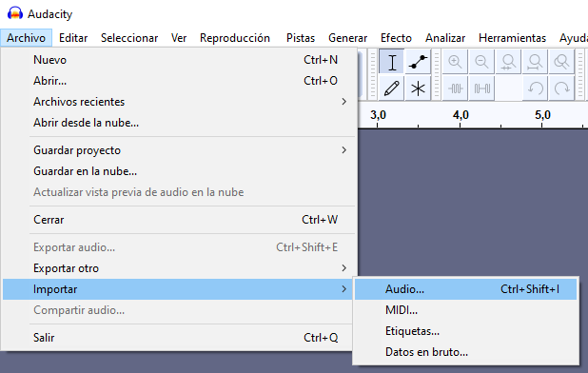This screenshot has width=588, height=373.
Task: Choose Abrir desde la nube...
Action: [179, 123]
